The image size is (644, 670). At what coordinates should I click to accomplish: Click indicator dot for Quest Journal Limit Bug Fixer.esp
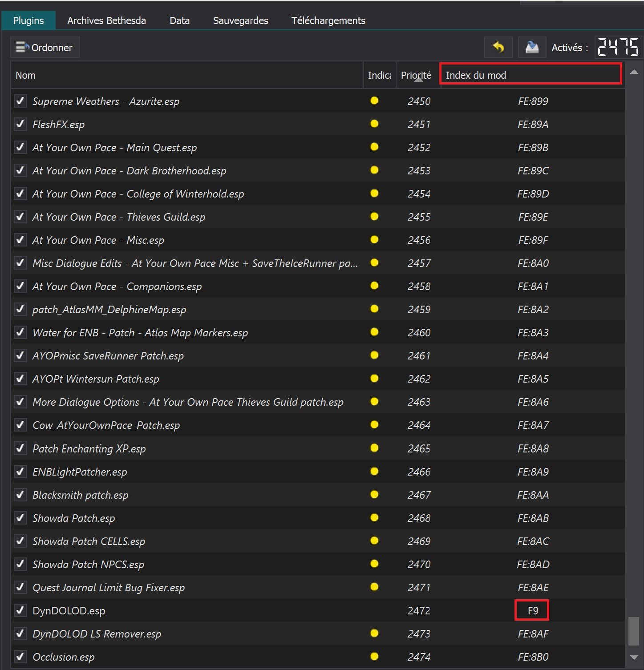click(x=374, y=587)
